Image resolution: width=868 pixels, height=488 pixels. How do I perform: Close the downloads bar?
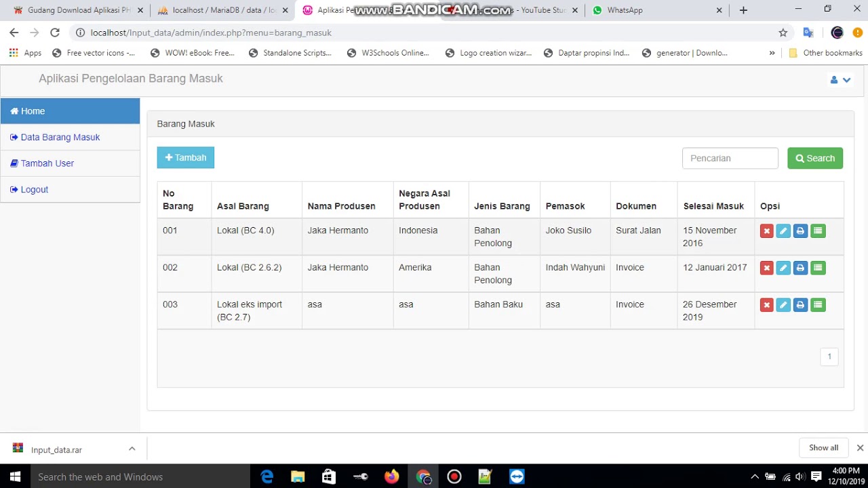tap(860, 448)
